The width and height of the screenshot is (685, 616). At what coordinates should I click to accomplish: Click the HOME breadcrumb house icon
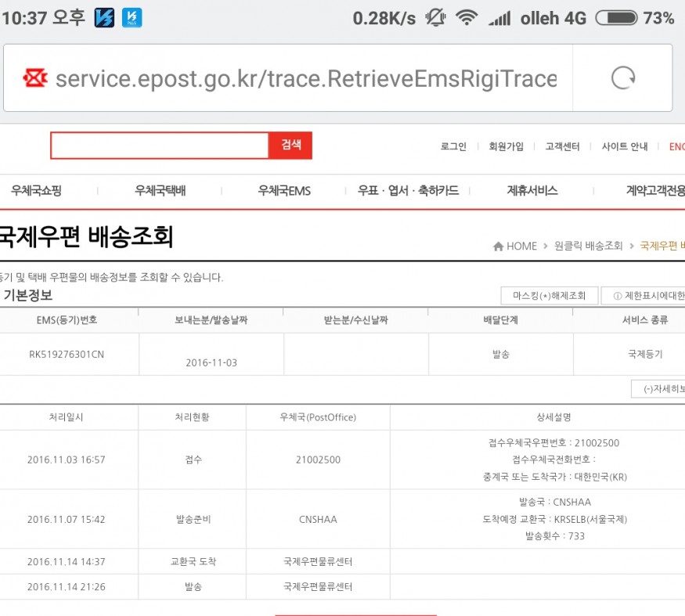click(x=498, y=247)
